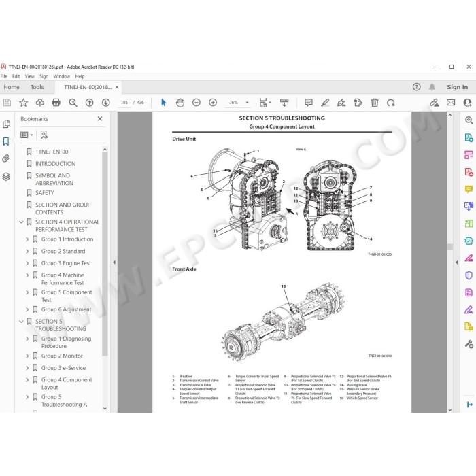Open the View menu
This screenshot has width=476, height=476.
(29, 76)
